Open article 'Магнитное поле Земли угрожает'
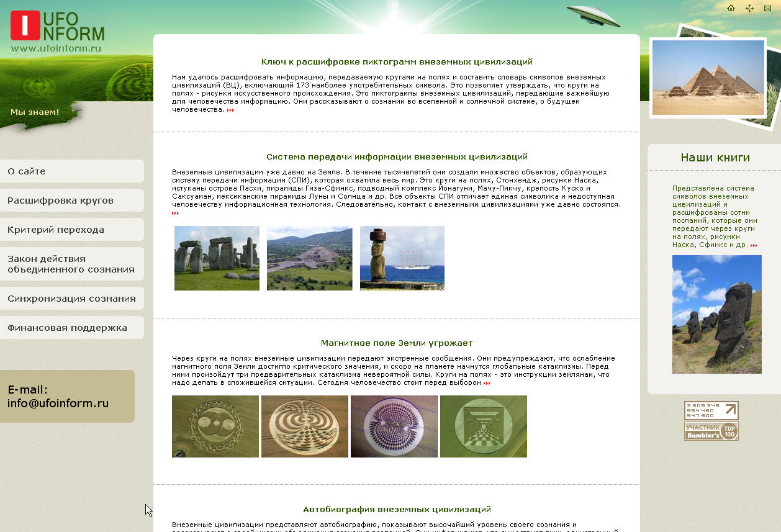The image size is (781, 532). [x=397, y=343]
